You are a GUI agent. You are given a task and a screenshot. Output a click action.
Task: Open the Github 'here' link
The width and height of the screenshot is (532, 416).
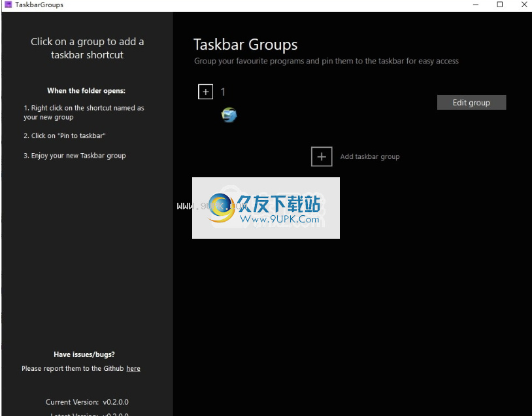(x=133, y=368)
